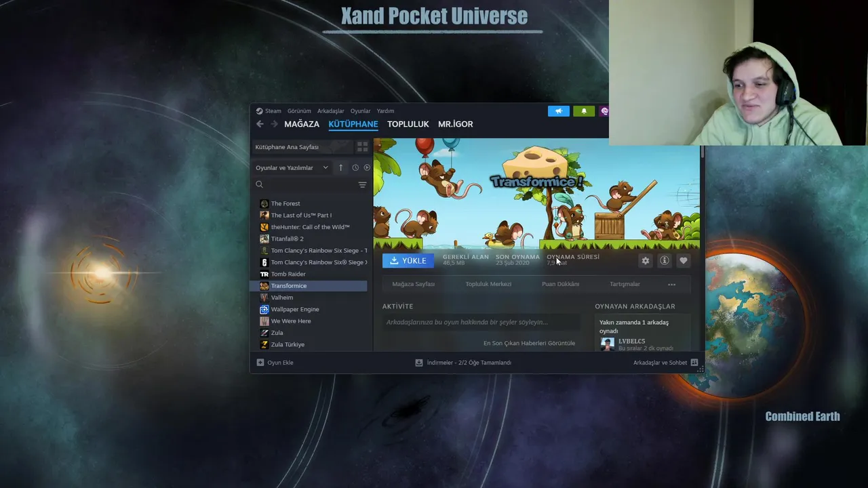Click the blue YÜKLE install button
Viewport: 868px width, 488px height.
(x=408, y=260)
